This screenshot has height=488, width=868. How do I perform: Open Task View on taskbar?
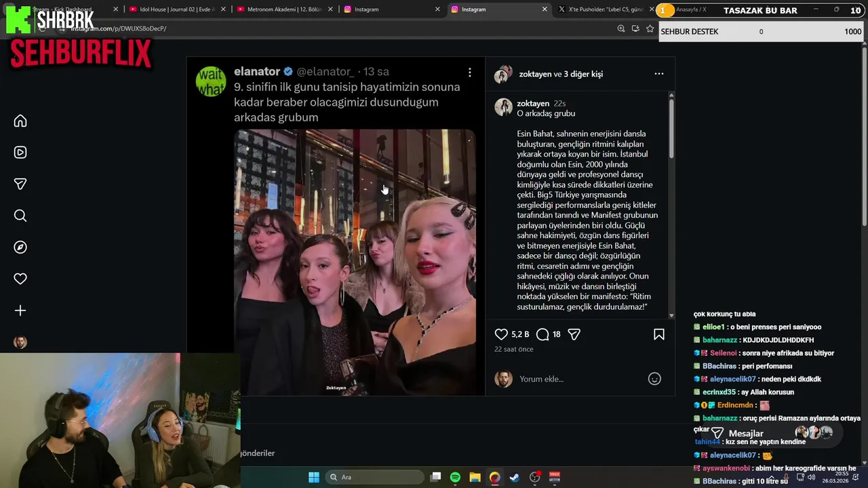[436, 477]
